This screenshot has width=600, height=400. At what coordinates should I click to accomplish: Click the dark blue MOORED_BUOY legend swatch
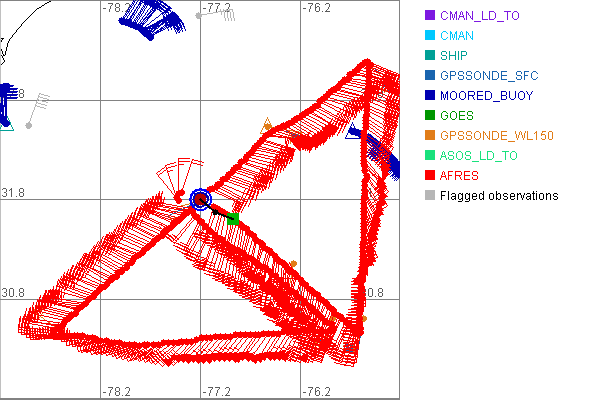pos(429,96)
